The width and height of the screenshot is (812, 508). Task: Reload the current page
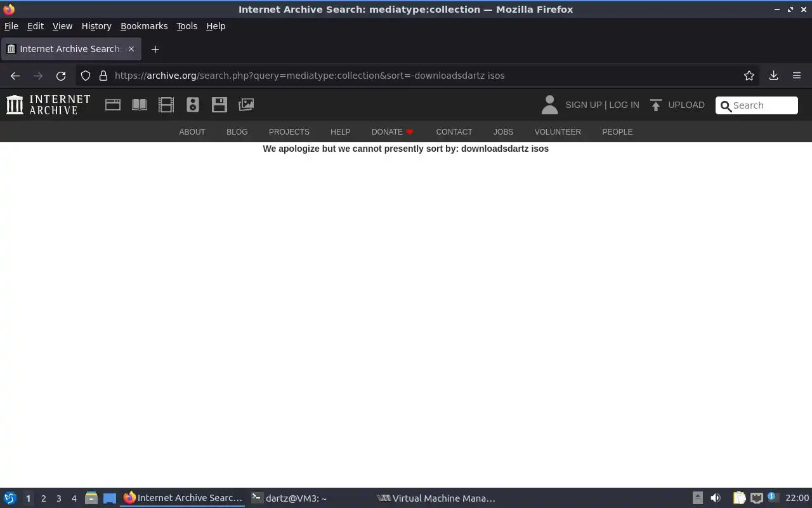click(x=61, y=76)
